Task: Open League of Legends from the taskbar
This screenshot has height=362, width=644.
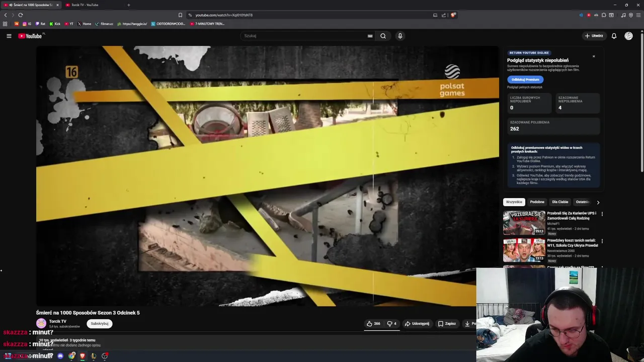Action: click(x=94, y=356)
